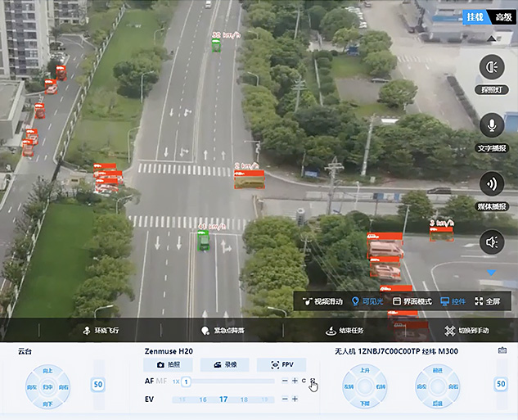
Task: Switch to FPV camera view
Action: click(x=281, y=365)
